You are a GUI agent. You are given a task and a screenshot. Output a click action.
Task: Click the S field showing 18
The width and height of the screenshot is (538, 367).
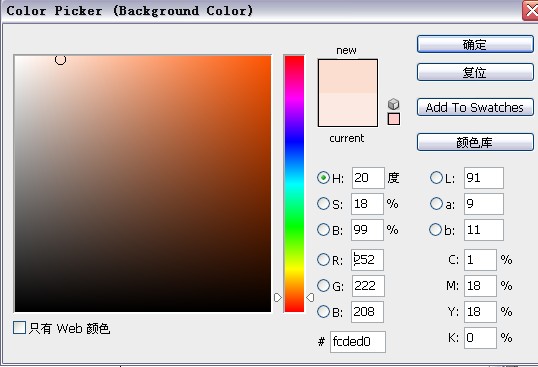click(x=367, y=204)
